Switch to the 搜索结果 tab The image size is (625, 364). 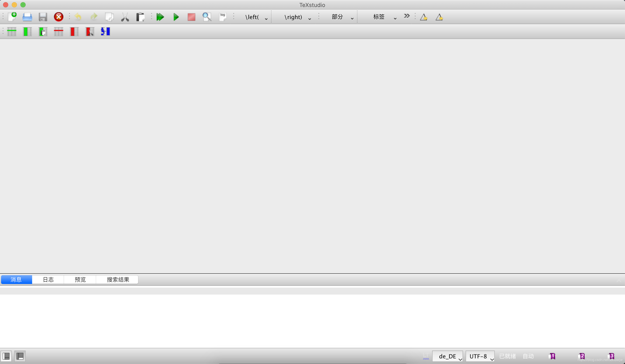click(x=118, y=279)
